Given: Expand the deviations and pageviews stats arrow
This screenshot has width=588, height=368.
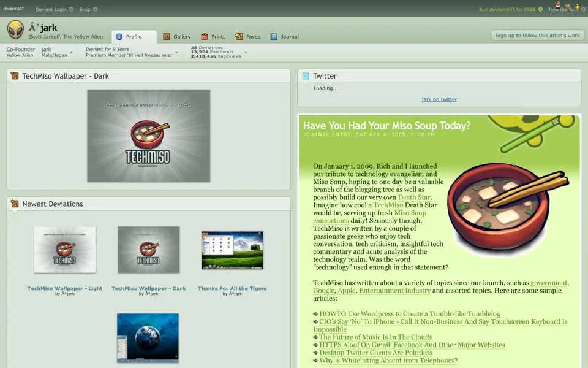Looking at the screenshot, I should point(246,52).
